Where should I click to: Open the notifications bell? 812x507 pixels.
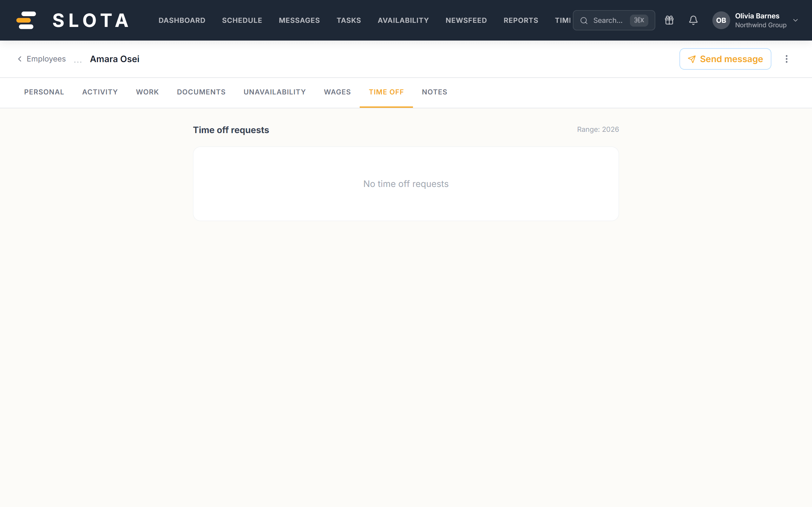693,20
